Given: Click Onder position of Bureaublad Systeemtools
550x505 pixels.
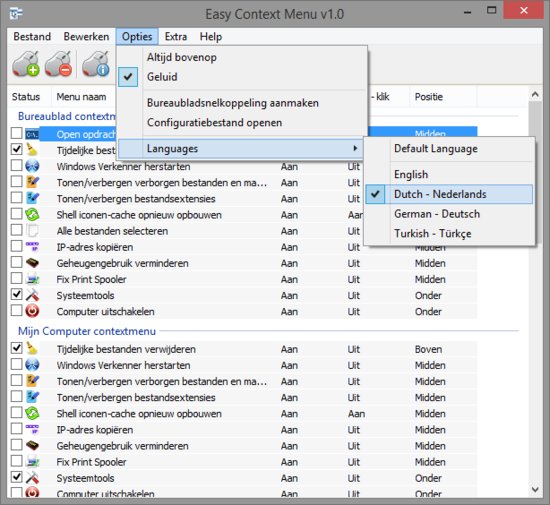Looking at the screenshot, I should [x=428, y=295].
